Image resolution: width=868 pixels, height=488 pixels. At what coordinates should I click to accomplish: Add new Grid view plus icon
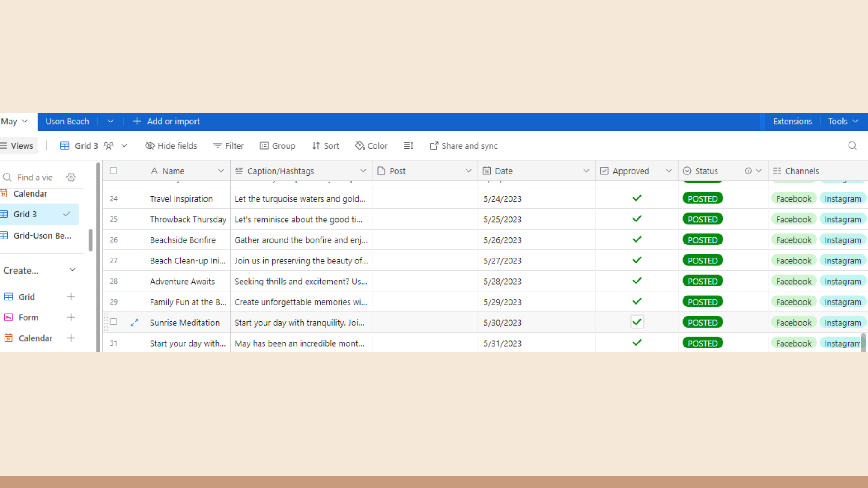click(x=71, y=297)
